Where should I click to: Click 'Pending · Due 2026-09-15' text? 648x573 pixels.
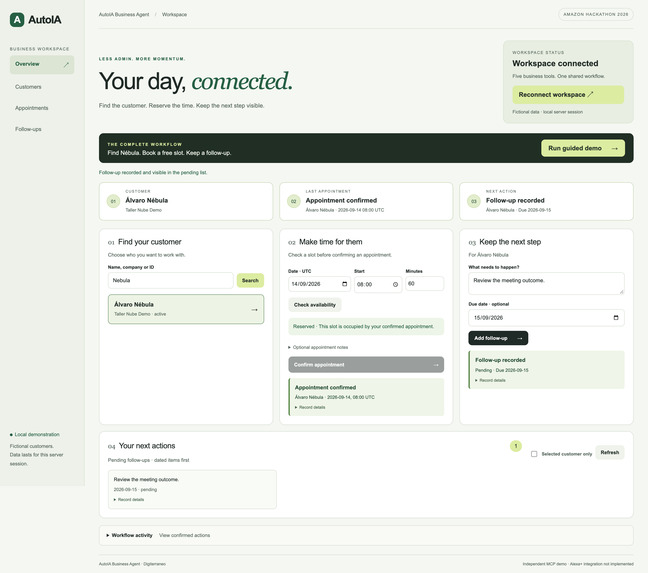[x=502, y=370]
